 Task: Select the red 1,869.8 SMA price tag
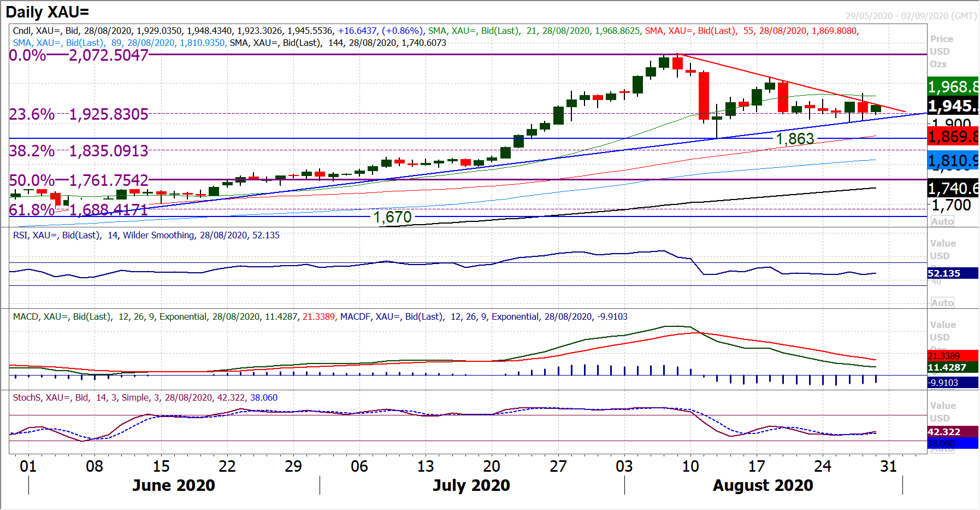pos(953,136)
